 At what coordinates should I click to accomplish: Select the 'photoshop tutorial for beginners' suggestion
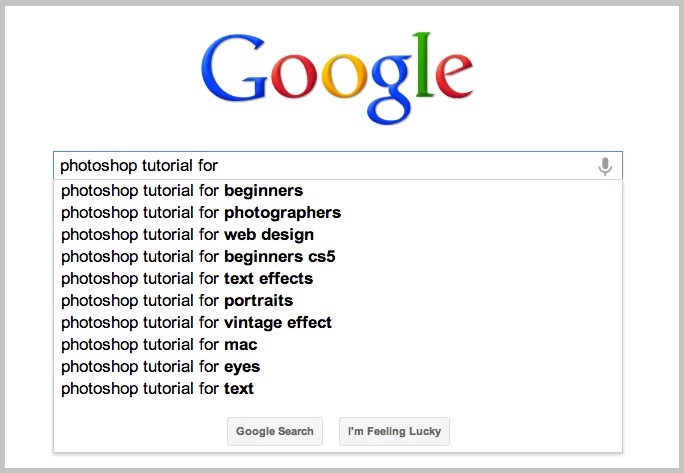click(x=182, y=190)
